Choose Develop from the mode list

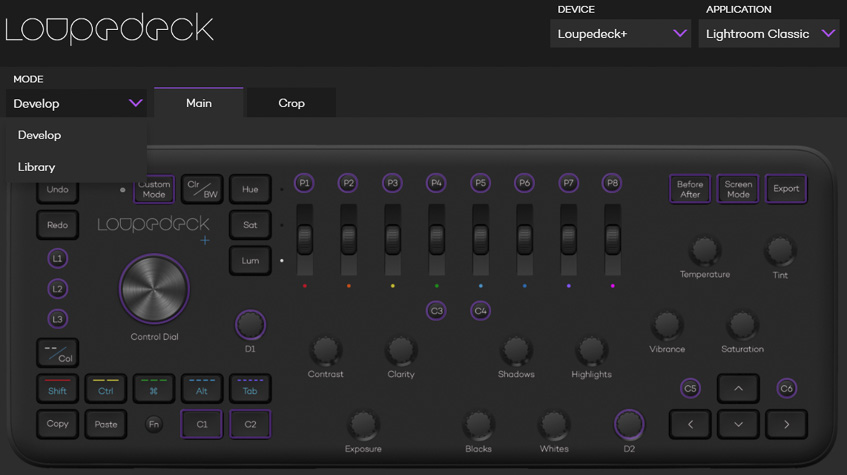(76, 135)
